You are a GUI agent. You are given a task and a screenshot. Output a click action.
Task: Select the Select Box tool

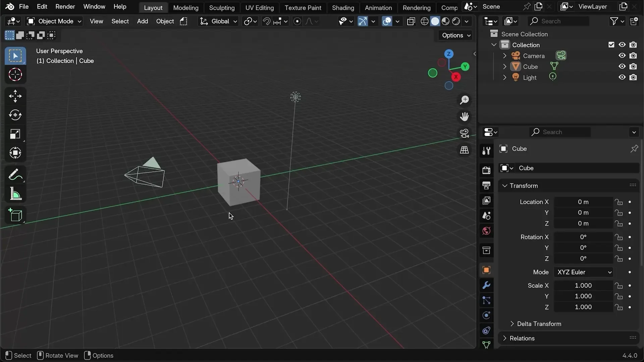pos(15,56)
